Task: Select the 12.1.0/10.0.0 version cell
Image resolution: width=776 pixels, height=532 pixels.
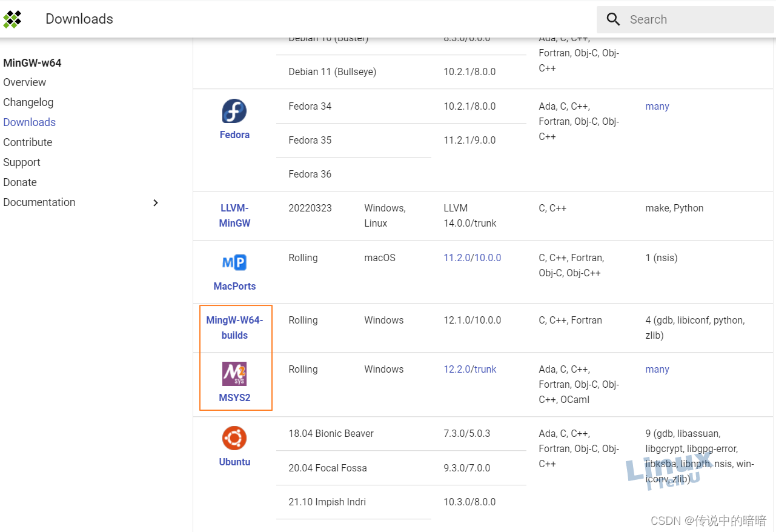Action: [x=473, y=320]
